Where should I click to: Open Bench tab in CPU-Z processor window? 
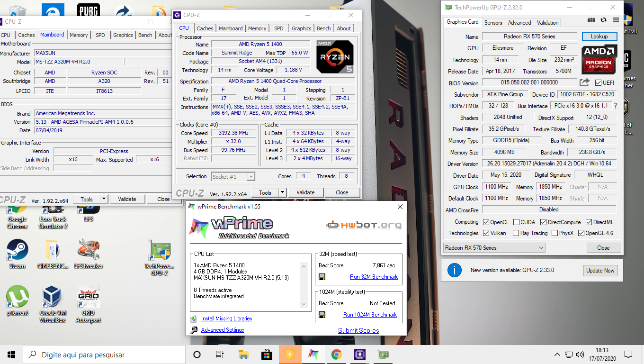pos(324,28)
